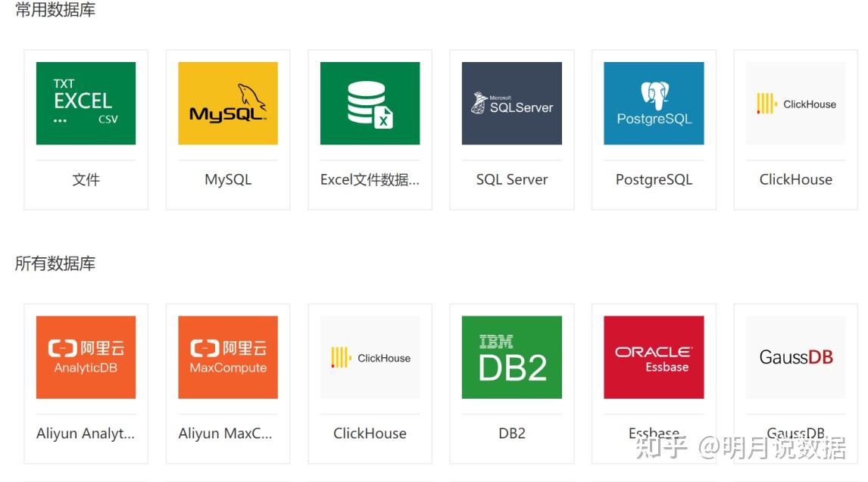868x482 pixels.
Task: Open the SQL Server data source
Action: click(511, 103)
